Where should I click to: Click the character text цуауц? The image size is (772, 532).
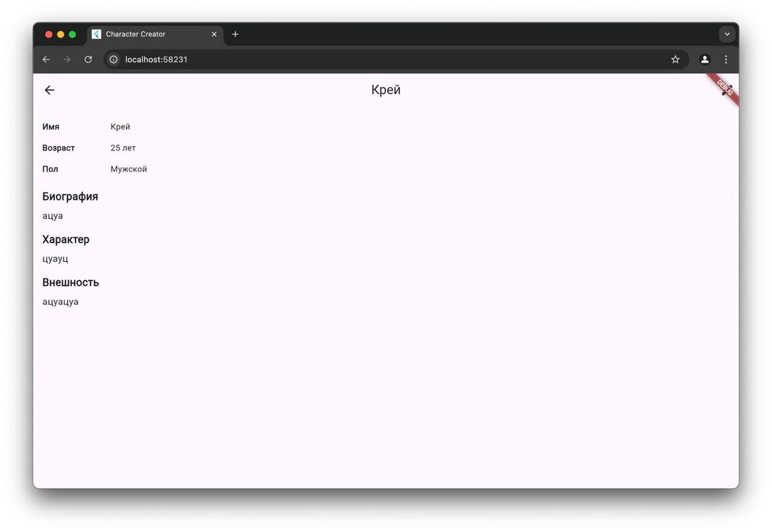(x=55, y=259)
